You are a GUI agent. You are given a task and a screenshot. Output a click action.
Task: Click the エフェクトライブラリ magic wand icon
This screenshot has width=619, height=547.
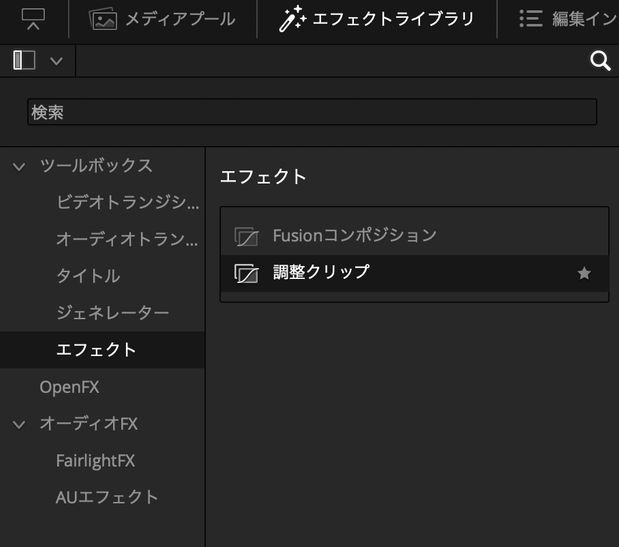[x=292, y=19]
